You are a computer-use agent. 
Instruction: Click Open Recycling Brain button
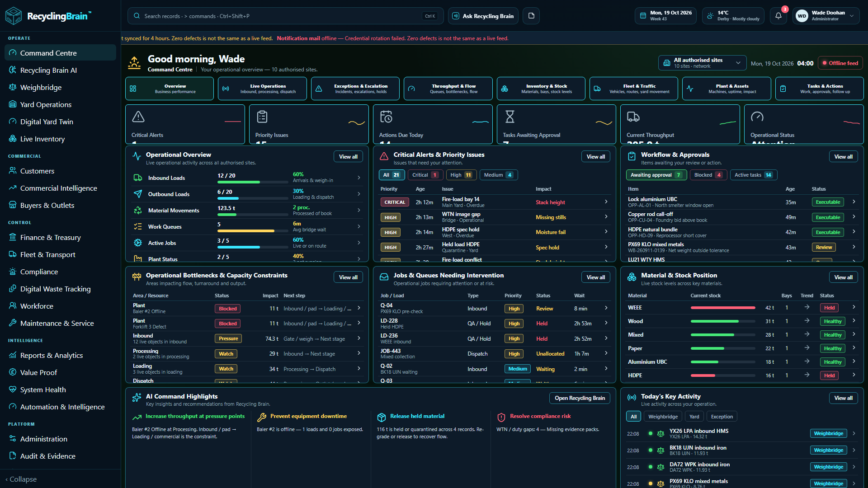580,398
